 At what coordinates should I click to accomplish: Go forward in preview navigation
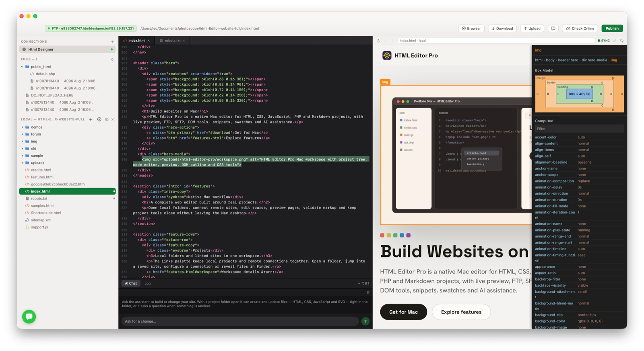click(x=392, y=41)
